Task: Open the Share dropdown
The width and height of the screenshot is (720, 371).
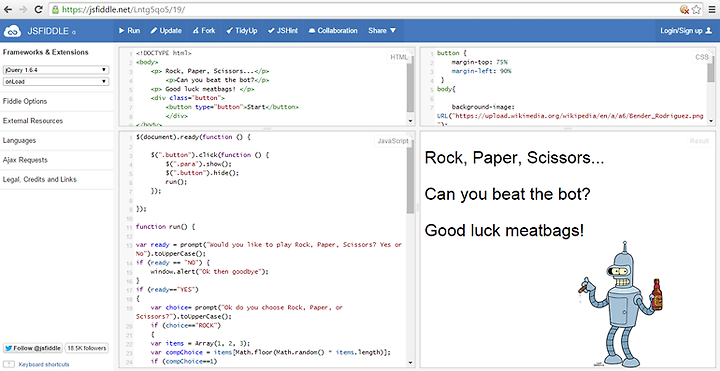Action: pyautogui.click(x=382, y=31)
